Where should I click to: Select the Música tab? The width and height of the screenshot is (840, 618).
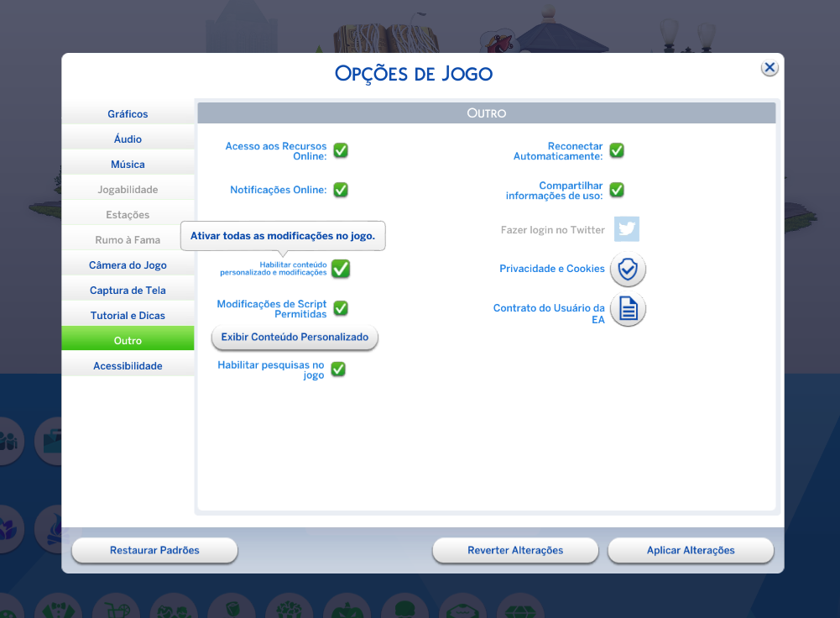coord(128,165)
